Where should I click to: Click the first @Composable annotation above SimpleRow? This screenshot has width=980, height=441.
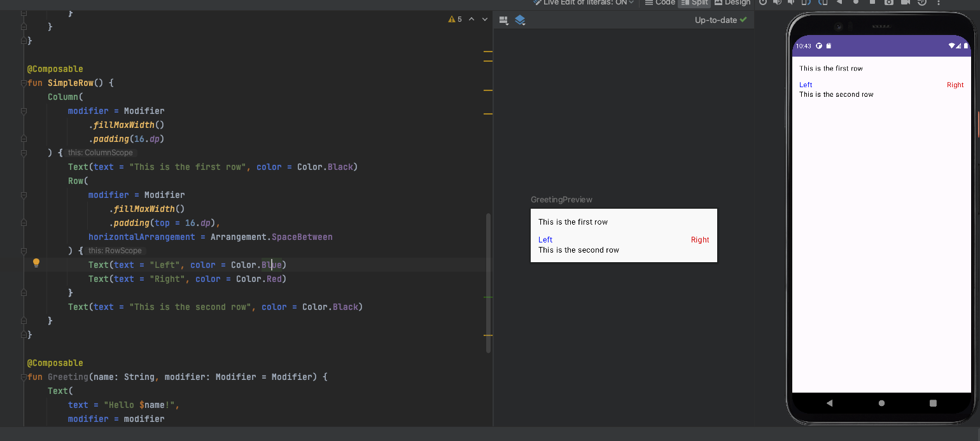(55, 69)
